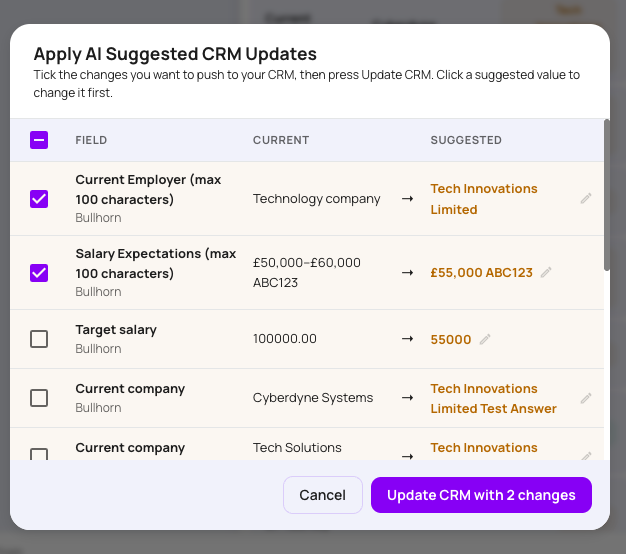Click the current value Cyberdyne Systems
The height and width of the screenshot is (554, 626).
(x=313, y=398)
